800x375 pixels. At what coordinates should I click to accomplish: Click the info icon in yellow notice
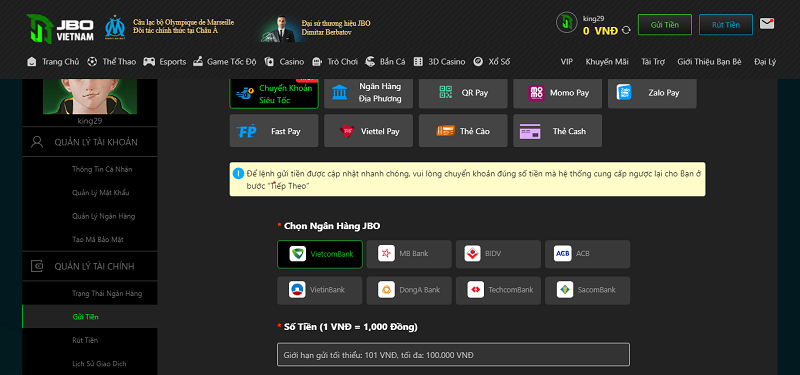(238, 173)
